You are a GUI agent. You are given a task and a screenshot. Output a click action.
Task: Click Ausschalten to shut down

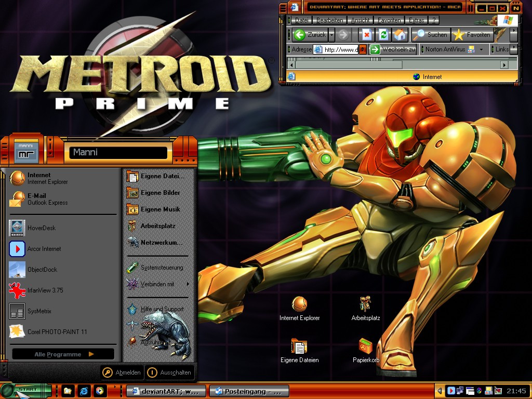point(169,373)
